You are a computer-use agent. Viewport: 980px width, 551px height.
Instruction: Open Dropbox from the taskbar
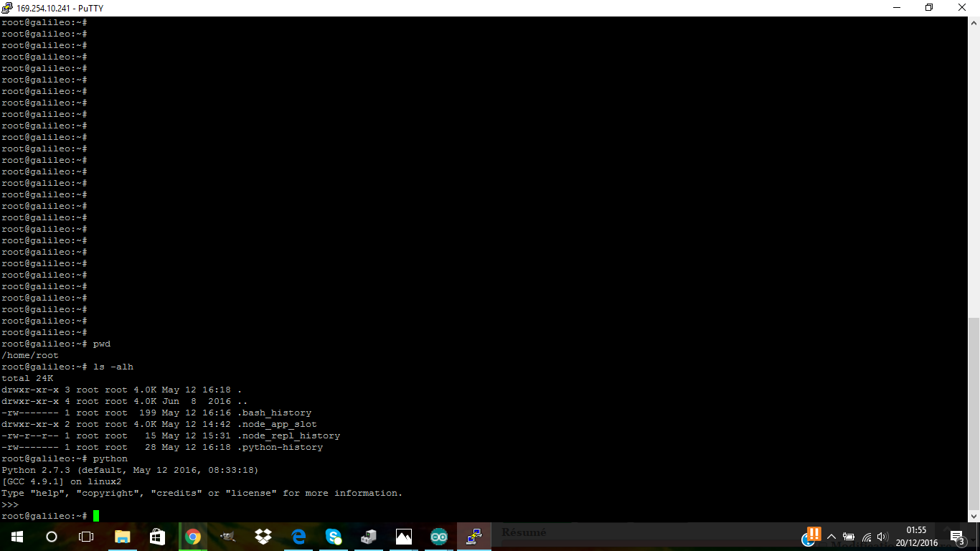[263, 537]
